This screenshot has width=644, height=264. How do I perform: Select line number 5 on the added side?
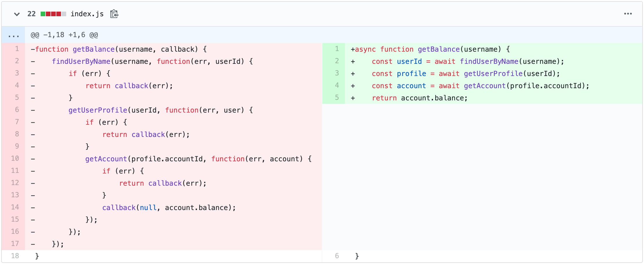coord(337,98)
